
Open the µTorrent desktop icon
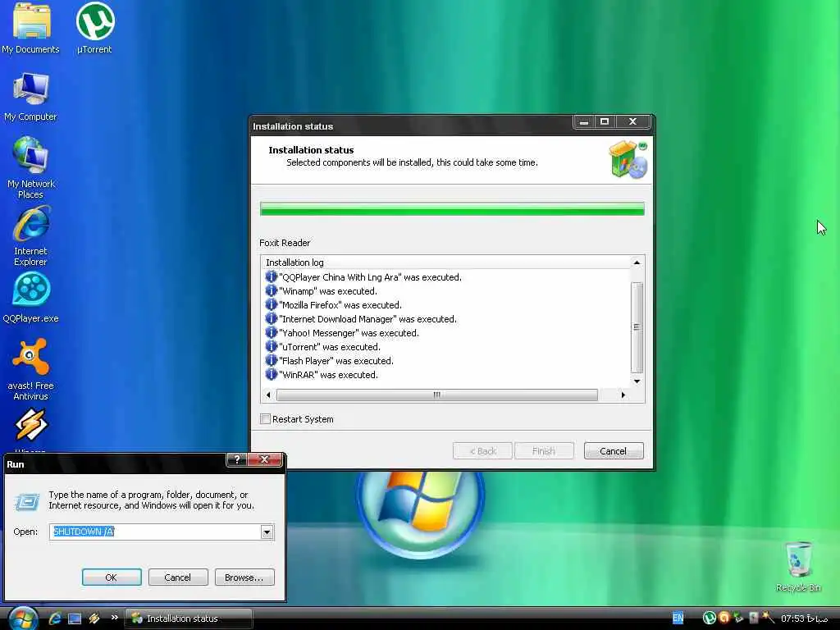tap(95, 28)
